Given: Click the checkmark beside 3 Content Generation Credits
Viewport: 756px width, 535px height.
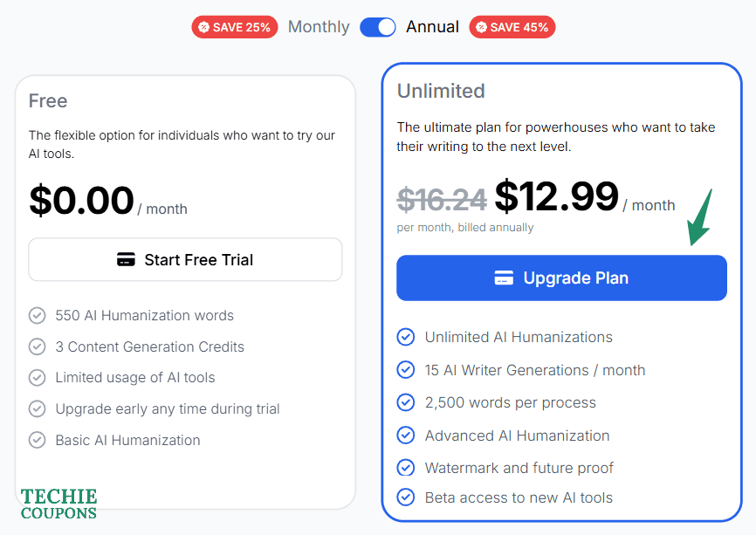Looking at the screenshot, I should pos(38,346).
